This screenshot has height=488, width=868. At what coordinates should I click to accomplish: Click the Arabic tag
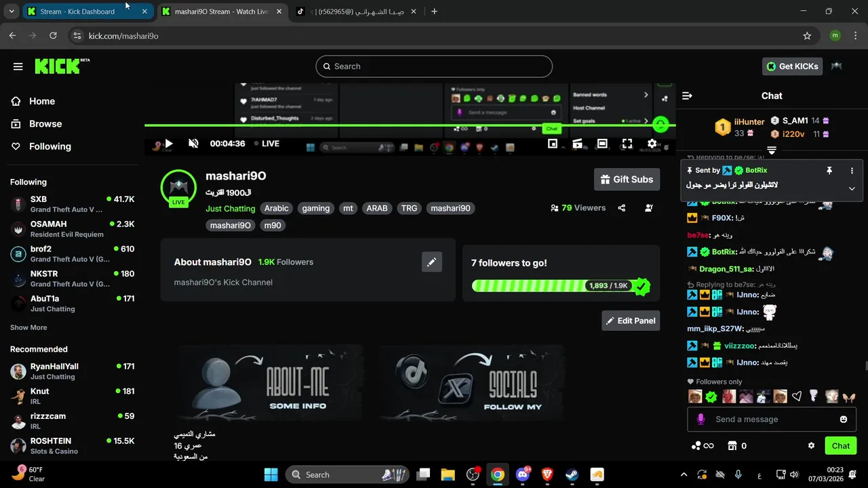click(277, 209)
